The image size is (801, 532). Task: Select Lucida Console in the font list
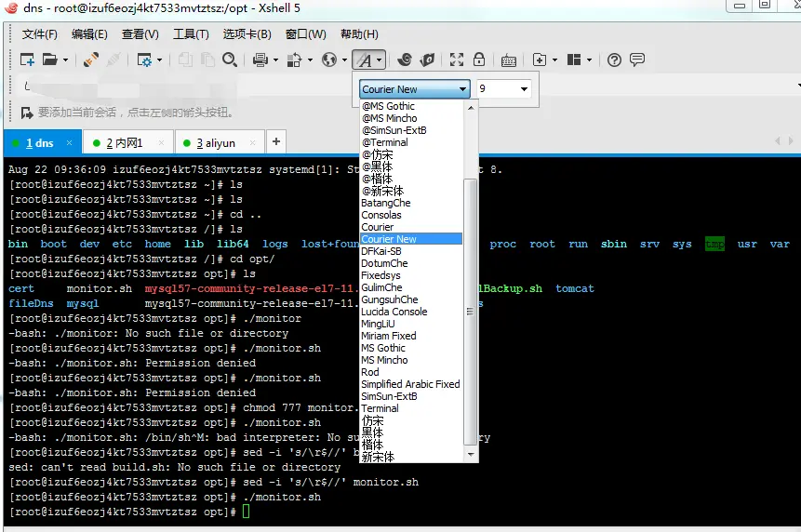[411, 312]
